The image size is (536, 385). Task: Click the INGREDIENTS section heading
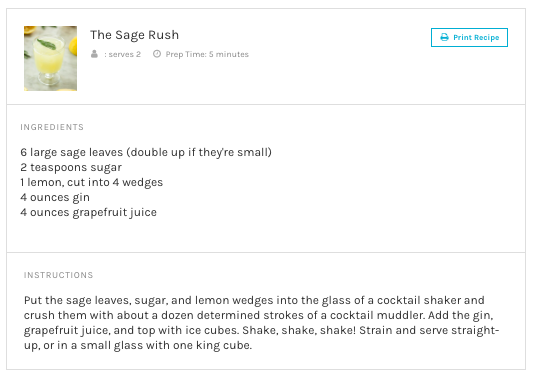52,127
